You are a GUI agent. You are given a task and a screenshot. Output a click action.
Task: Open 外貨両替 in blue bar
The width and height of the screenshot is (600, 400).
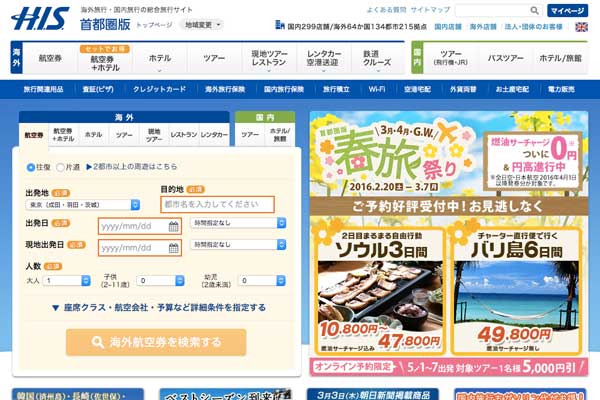(x=463, y=89)
